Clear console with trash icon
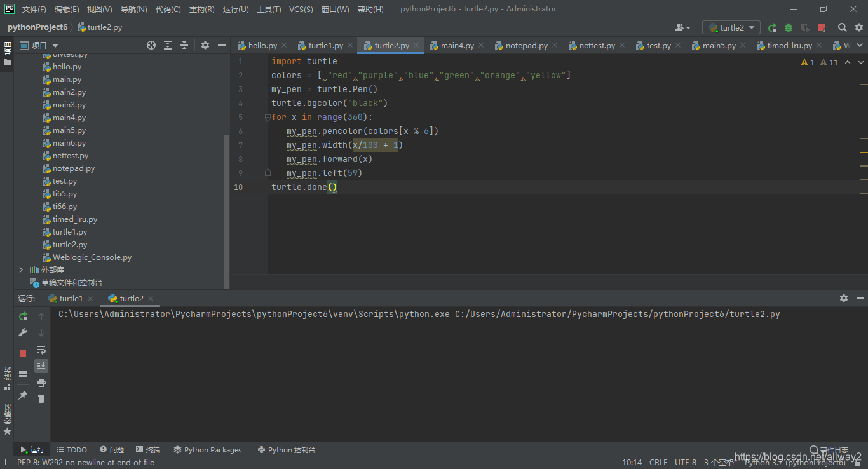This screenshot has width=868, height=469. point(41,398)
